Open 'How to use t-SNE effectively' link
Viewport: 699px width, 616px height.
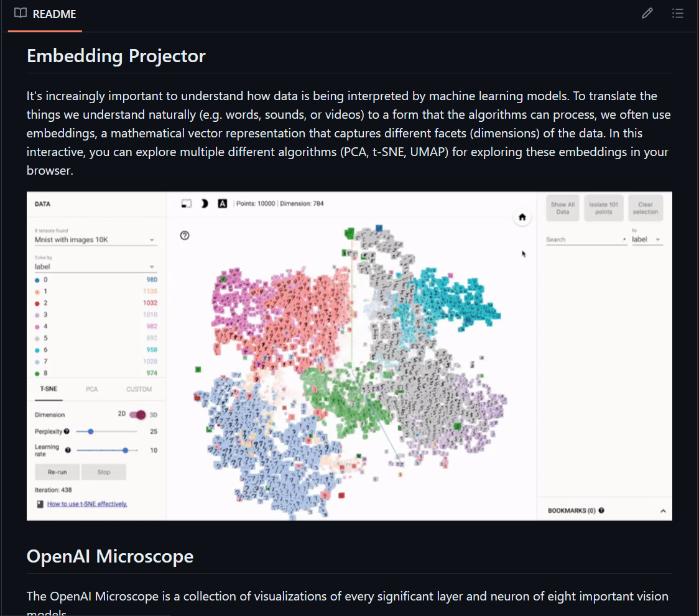87,503
